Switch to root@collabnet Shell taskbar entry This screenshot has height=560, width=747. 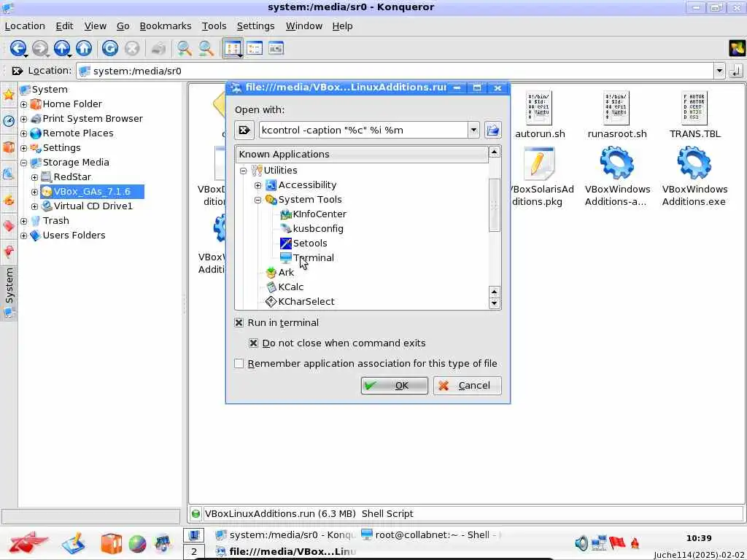click(x=430, y=534)
